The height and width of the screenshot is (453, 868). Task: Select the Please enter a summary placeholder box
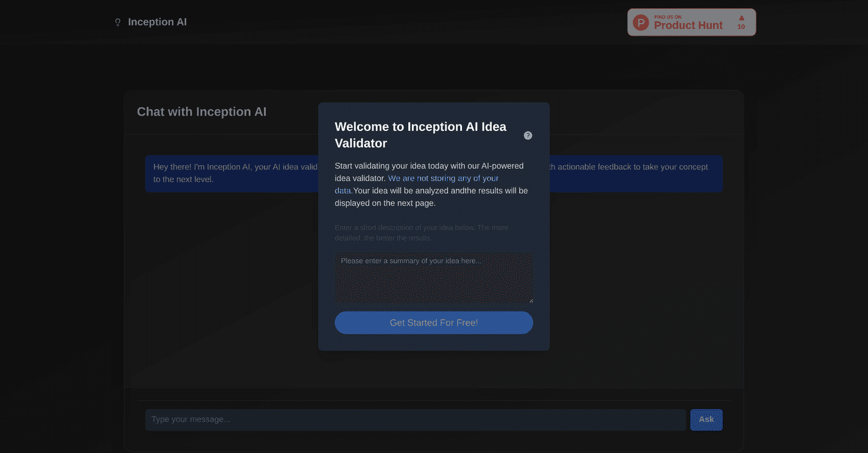click(x=434, y=277)
